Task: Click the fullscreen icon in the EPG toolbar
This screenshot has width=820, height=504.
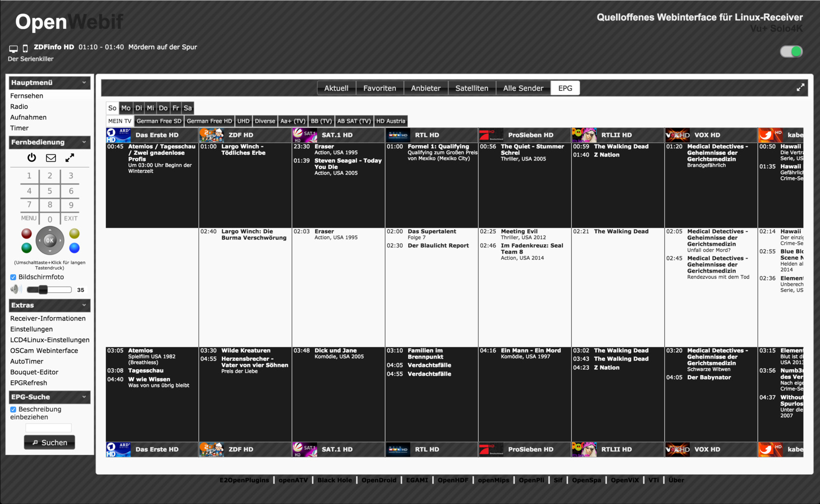Action: coord(800,88)
